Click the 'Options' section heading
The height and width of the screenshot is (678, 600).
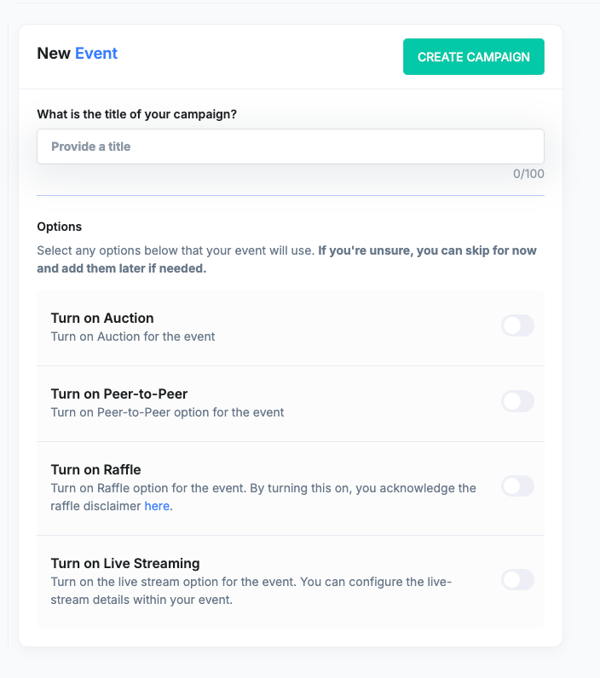59,227
